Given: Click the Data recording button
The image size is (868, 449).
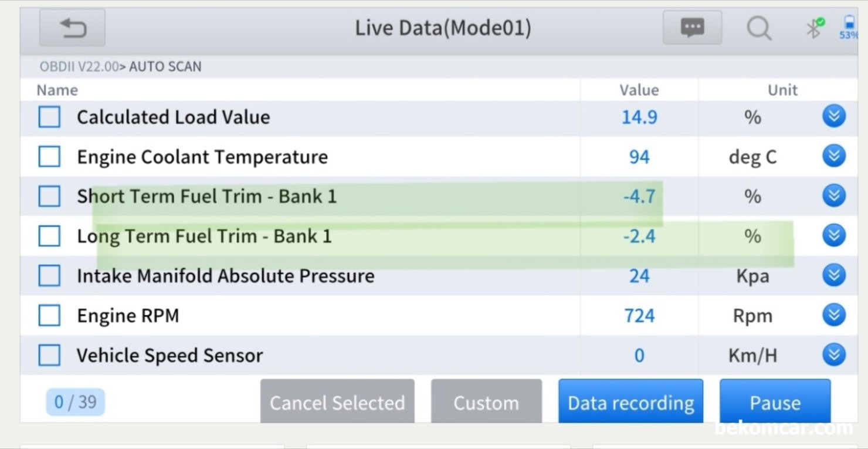Looking at the screenshot, I should (630, 401).
